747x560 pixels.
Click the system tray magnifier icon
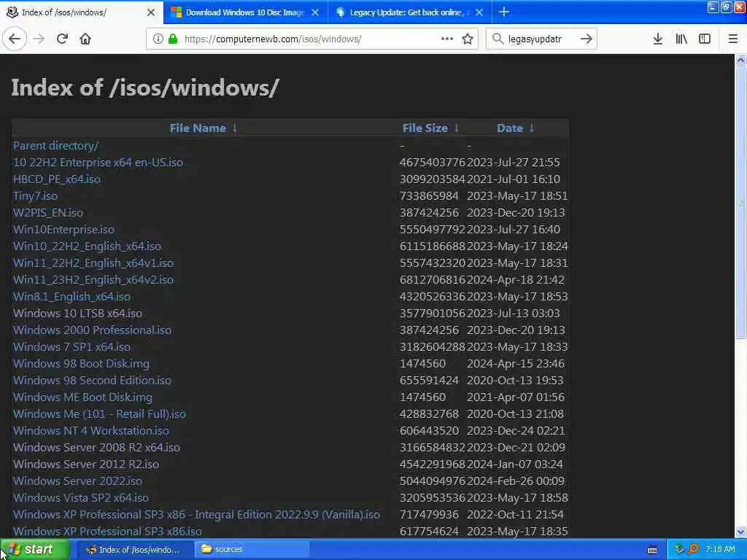pos(693,549)
